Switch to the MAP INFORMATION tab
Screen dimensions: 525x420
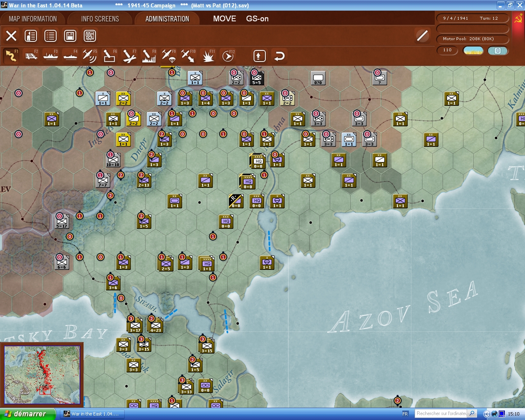click(33, 19)
